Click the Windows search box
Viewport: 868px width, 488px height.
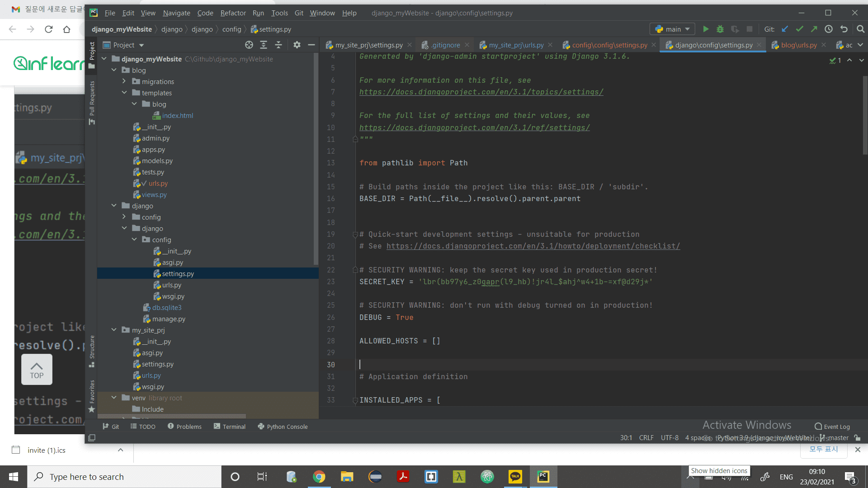[124, 477]
